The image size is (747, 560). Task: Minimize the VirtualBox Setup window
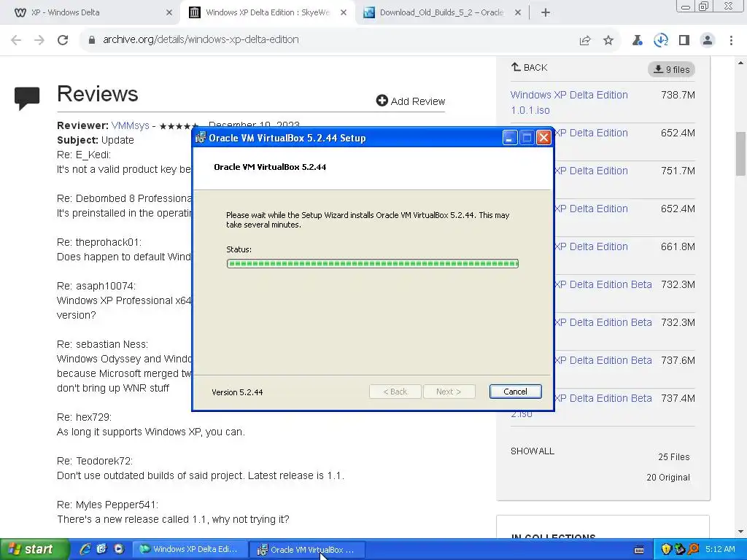coord(510,138)
